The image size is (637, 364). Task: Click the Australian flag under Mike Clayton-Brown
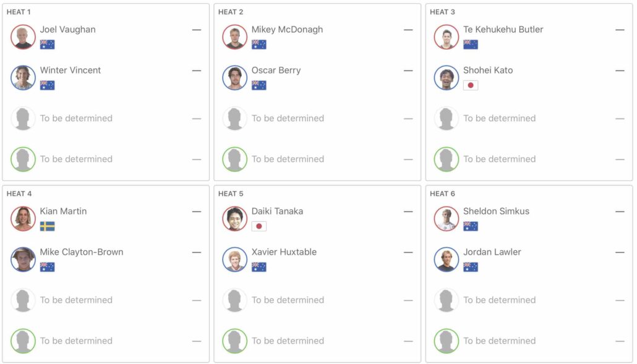click(x=47, y=267)
